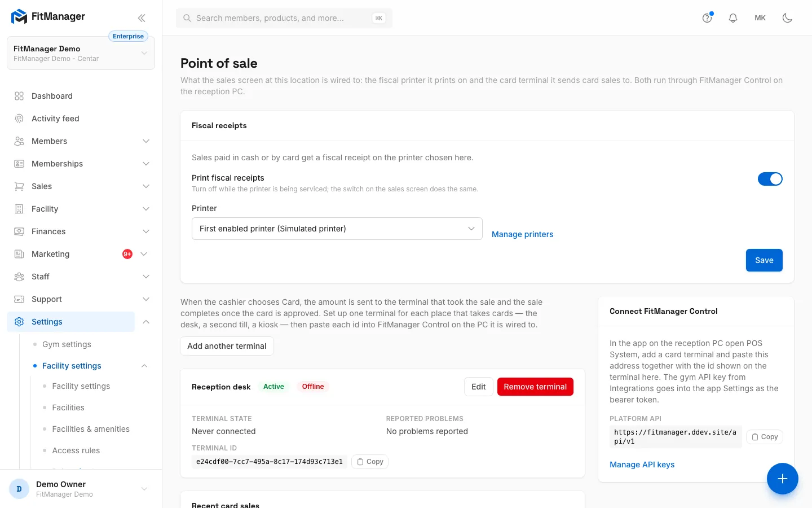Click the Marketing newspaper icon
The image size is (812, 508).
(19, 254)
